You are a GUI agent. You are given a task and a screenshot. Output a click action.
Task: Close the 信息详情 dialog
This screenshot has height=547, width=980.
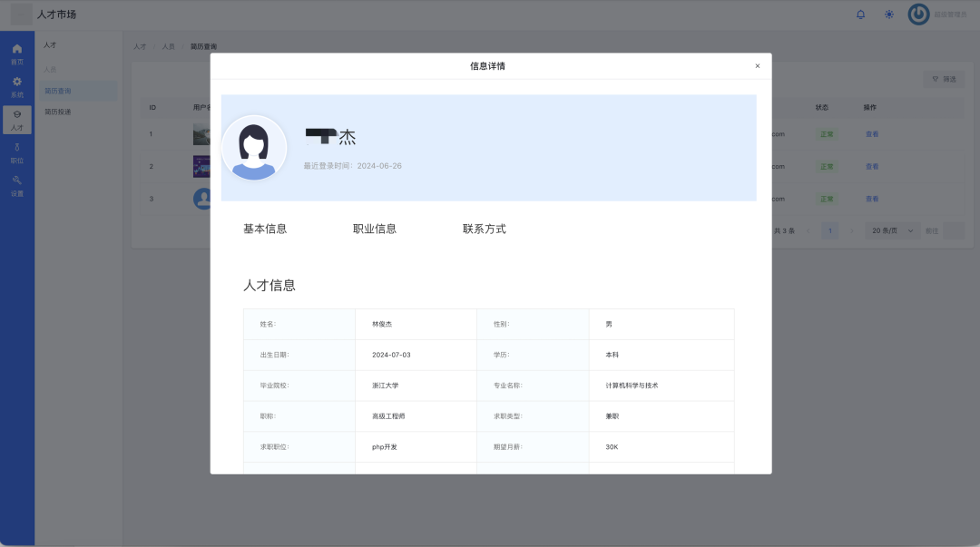coord(758,66)
